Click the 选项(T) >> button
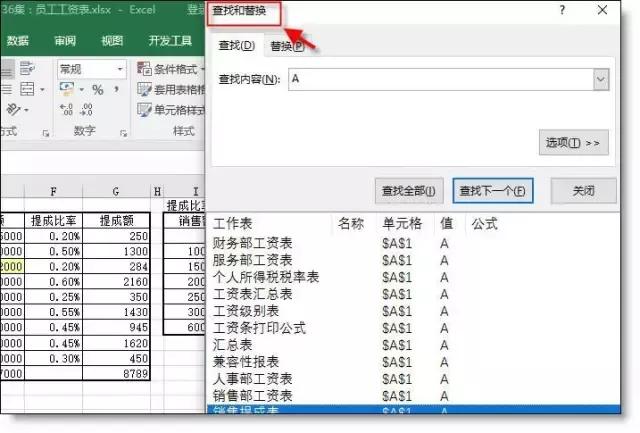The width and height of the screenshot is (640, 433). tap(573, 143)
